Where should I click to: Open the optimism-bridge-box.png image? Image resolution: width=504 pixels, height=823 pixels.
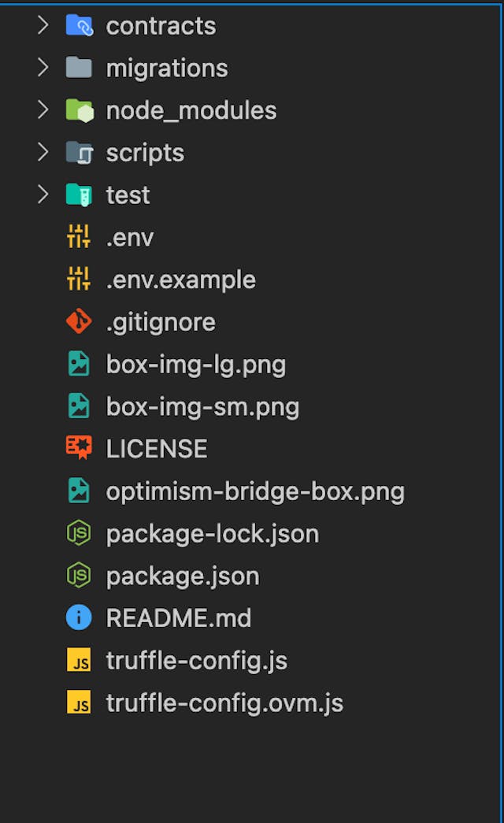(256, 491)
